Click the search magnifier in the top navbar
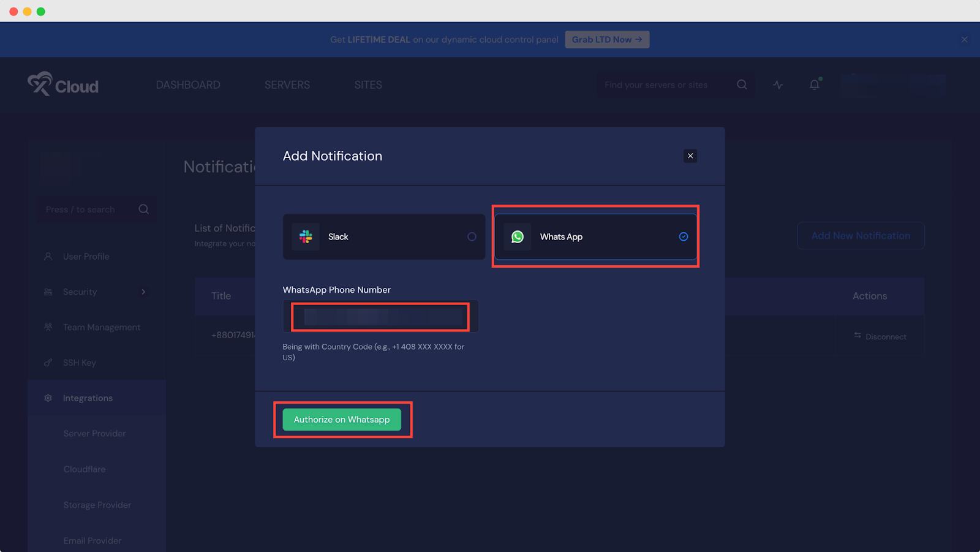980x552 pixels. pyautogui.click(x=742, y=85)
